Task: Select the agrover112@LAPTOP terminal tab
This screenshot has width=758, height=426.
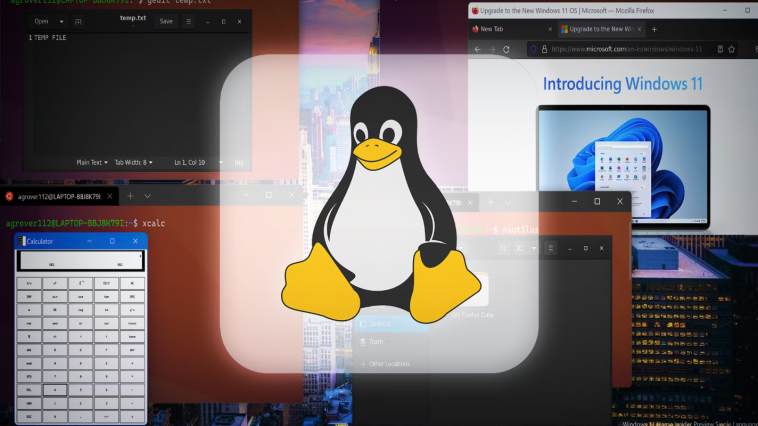Action: tap(59, 196)
